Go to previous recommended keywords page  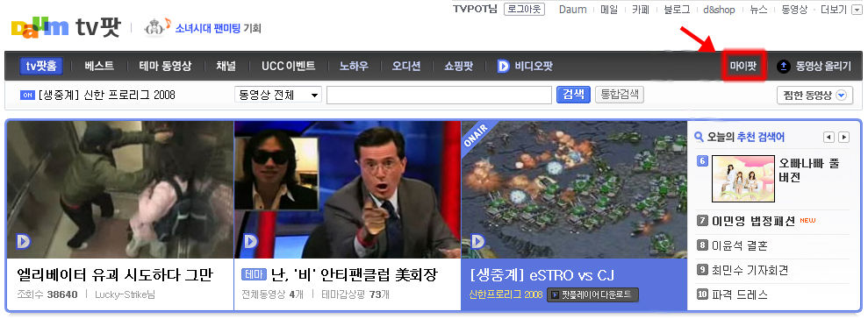pos(829,137)
